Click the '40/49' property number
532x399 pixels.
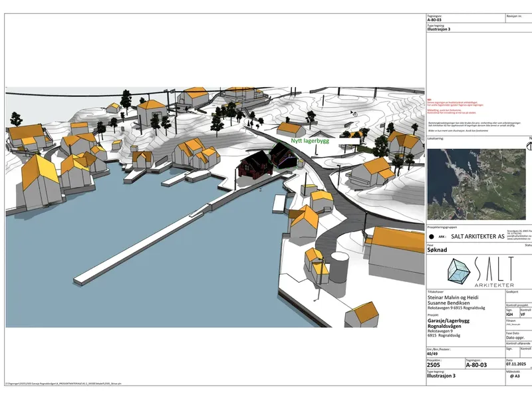tap(432, 354)
